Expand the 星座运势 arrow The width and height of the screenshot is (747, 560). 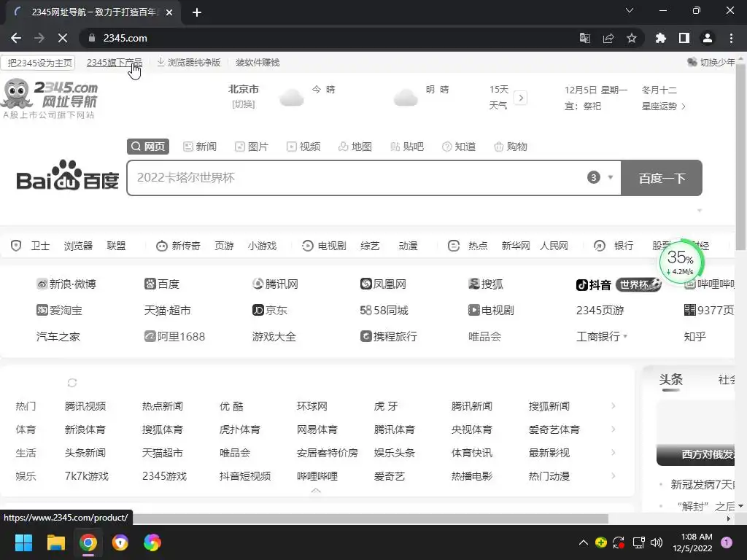(x=683, y=106)
